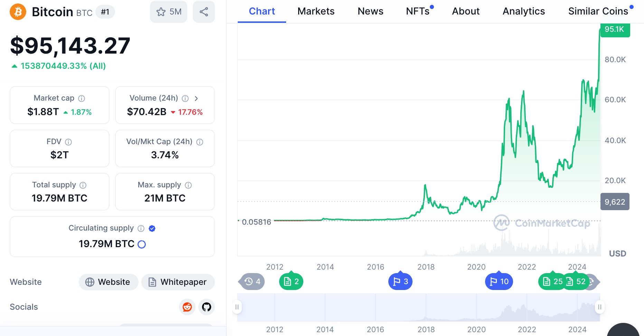Click the share icon button
Image resolution: width=644 pixels, height=336 pixels.
click(204, 12)
